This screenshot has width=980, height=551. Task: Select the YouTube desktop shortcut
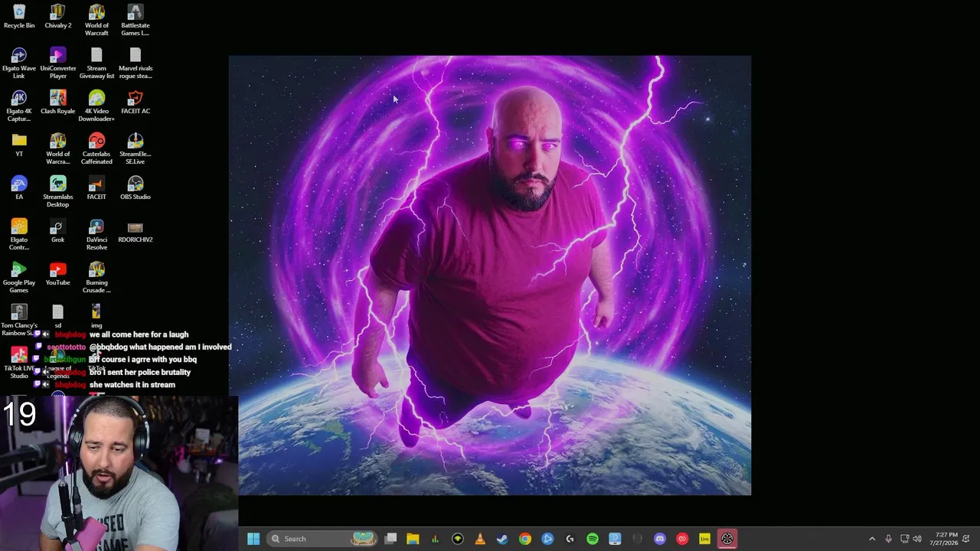(x=58, y=274)
